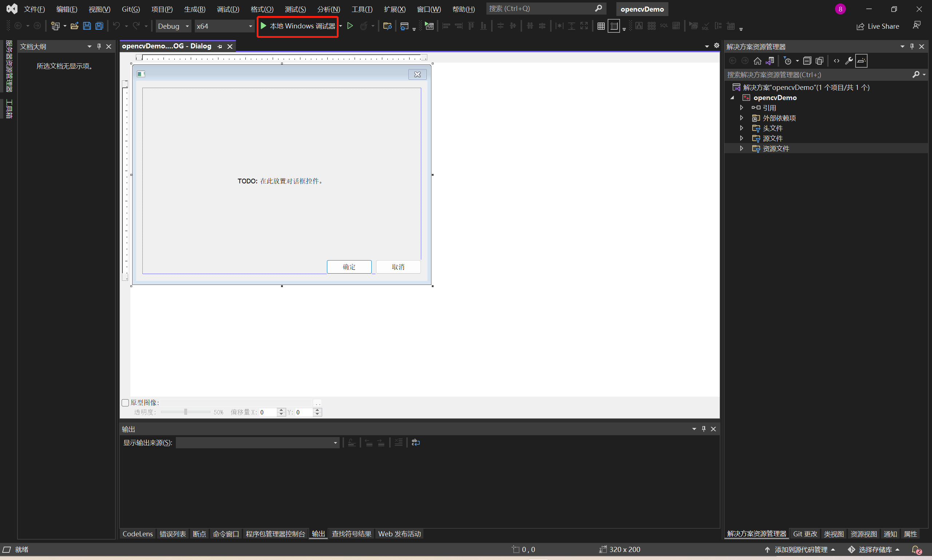Click the Save All icon
This screenshot has height=560, width=932.
click(x=99, y=26)
